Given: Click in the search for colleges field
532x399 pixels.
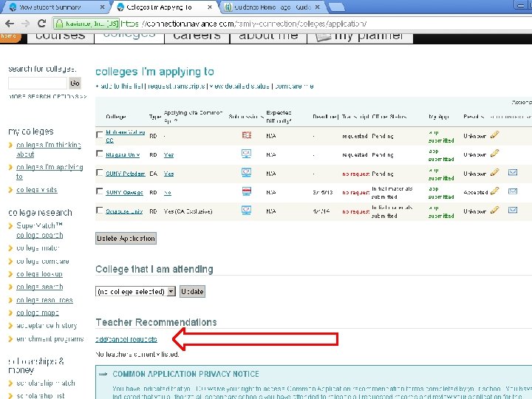Looking at the screenshot, I should (x=38, y=83).
